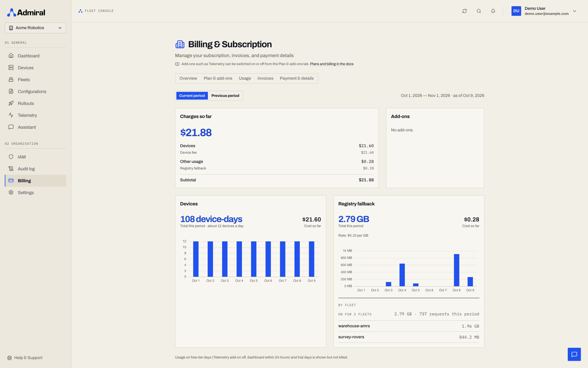The width and height of the screenshot is (588, 368).
Task: Select Current period toggle
Action: [x=192, y=96]
